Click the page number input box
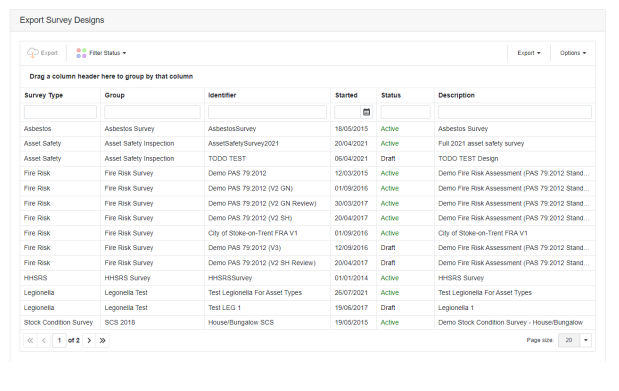The image size is (619, 391). tap(59, 340)
